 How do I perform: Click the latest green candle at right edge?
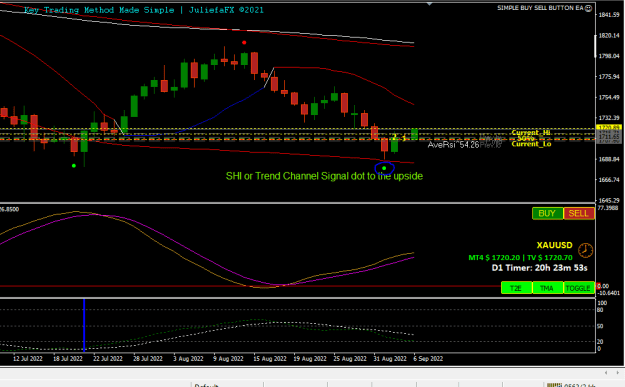(415, 134)
